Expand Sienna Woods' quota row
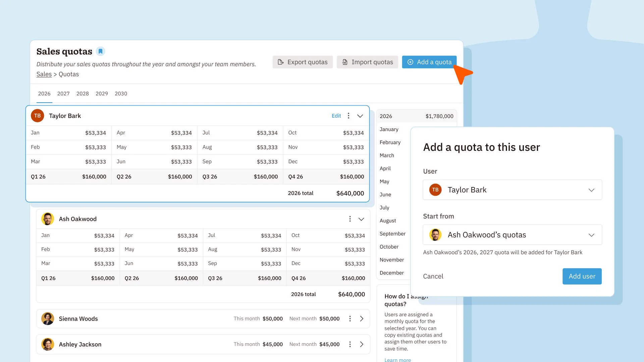644x362 pixels. click(362, 318)
